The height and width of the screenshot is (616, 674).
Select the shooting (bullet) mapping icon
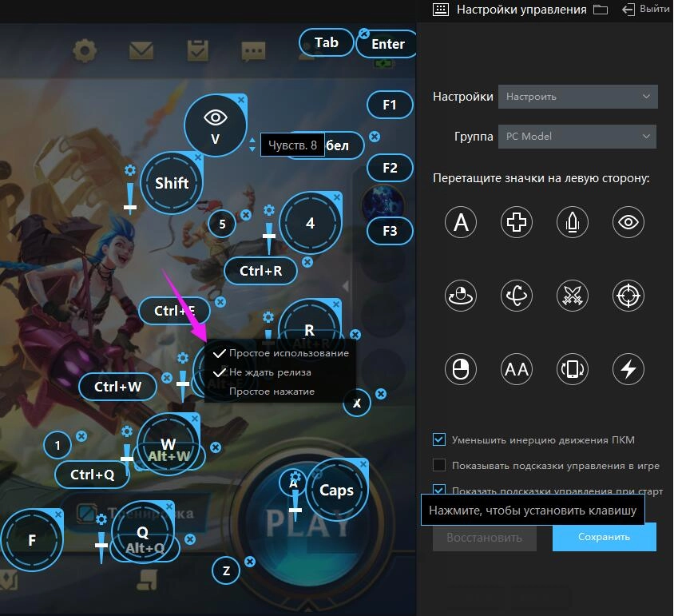[573, 222]
